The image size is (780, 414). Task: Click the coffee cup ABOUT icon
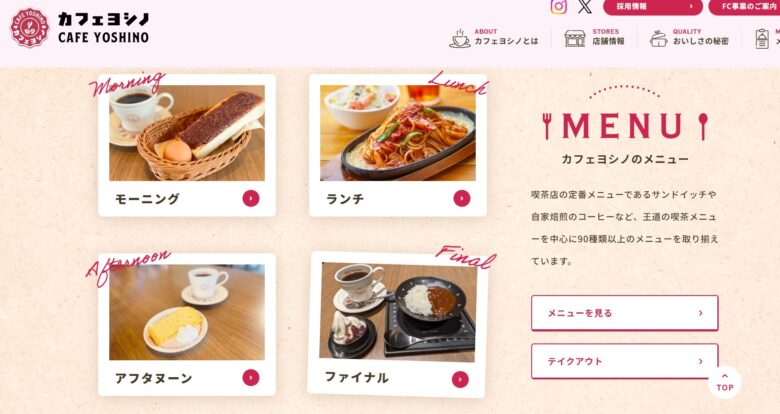click(x=460, y=38)
